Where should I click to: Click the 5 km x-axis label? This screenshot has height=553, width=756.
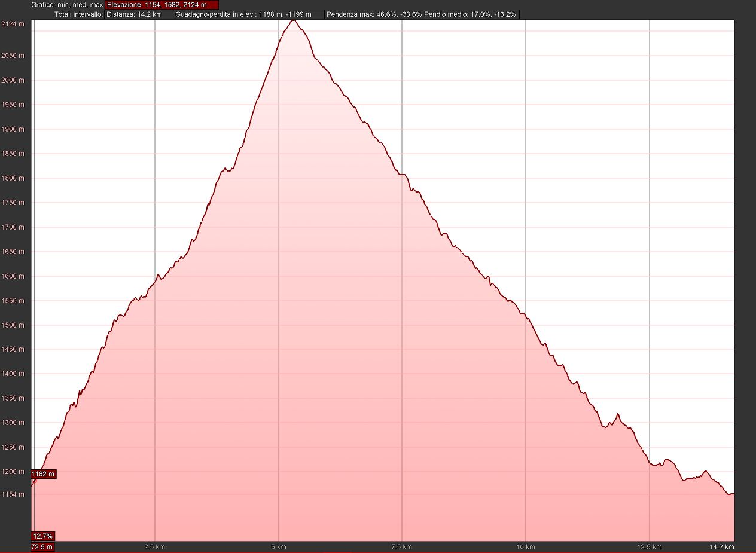tap(279, 547)
